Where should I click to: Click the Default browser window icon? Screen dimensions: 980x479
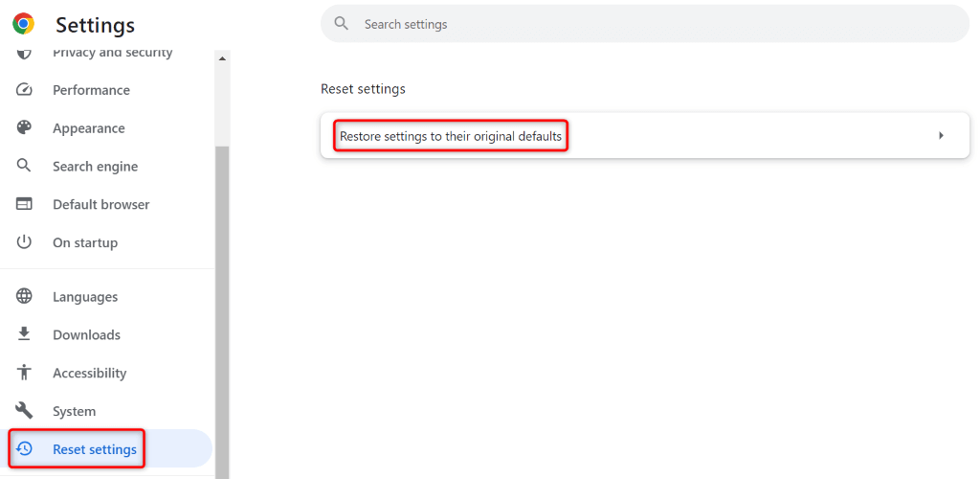pyautogui.click(x=25, y=204)
